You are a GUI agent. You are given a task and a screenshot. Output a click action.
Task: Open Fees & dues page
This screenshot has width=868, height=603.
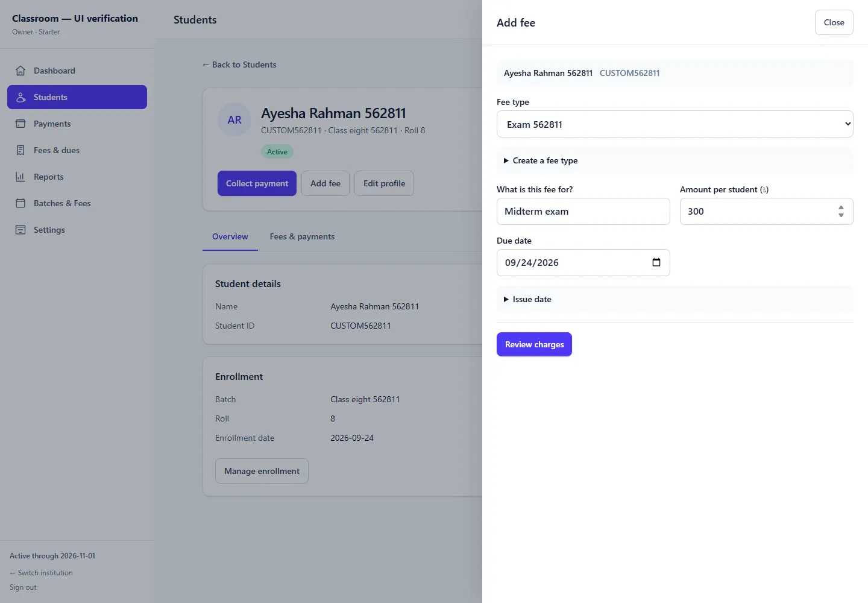tap(77, 150)
